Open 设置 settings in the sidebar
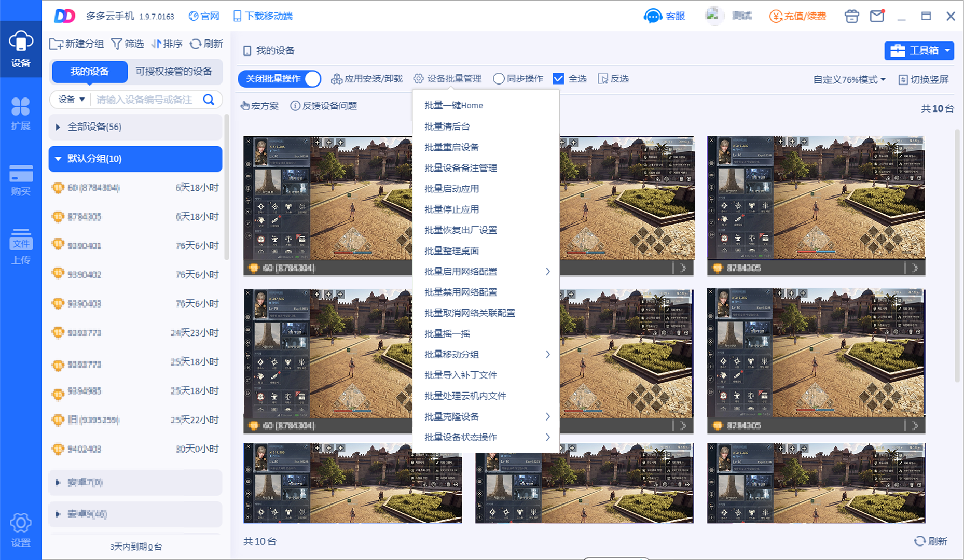 coord(21,530)
